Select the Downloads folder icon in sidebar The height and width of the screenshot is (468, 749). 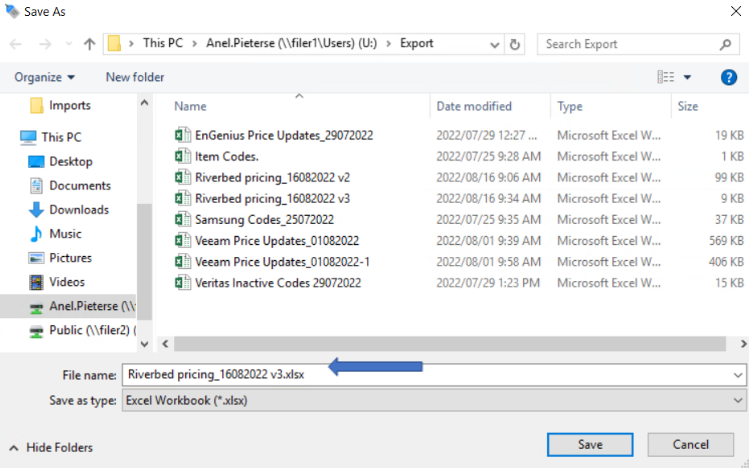37,209
